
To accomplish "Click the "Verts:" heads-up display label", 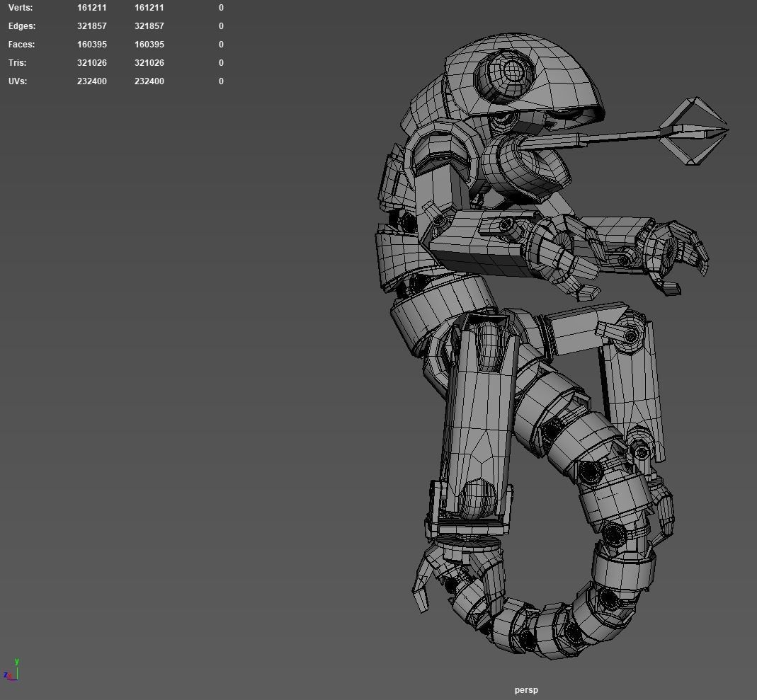I will 21,8.
